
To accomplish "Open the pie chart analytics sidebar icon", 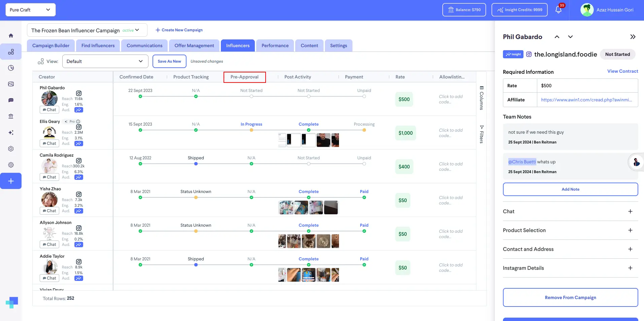I will [x=11, y=68].
